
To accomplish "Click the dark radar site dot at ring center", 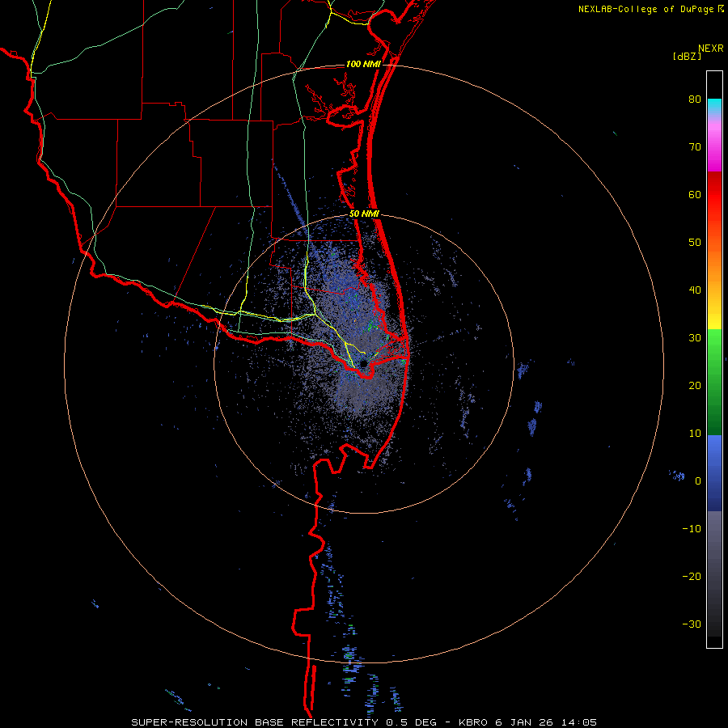I will tap(363, 362).
